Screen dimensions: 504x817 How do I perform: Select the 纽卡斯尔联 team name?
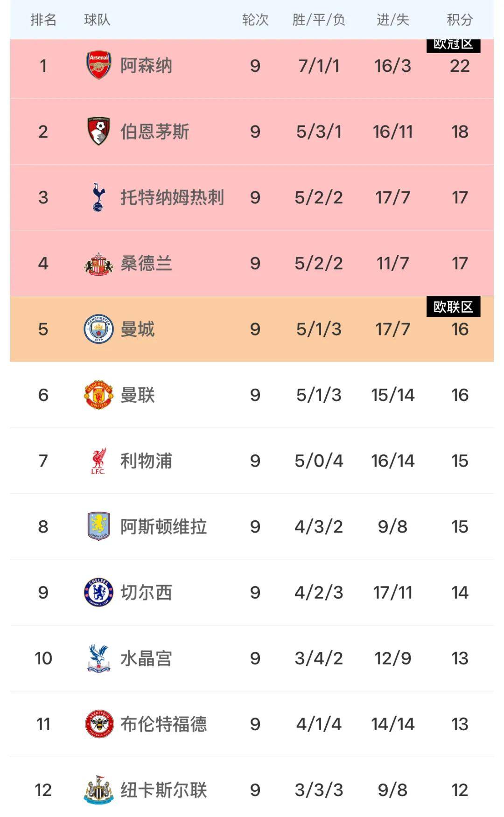click(x=163, y=790)
